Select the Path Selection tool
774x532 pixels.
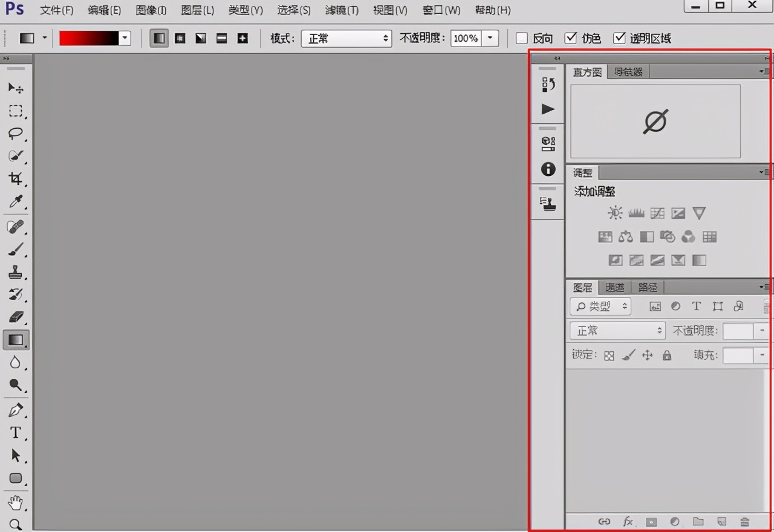click(x=16, y=456)
